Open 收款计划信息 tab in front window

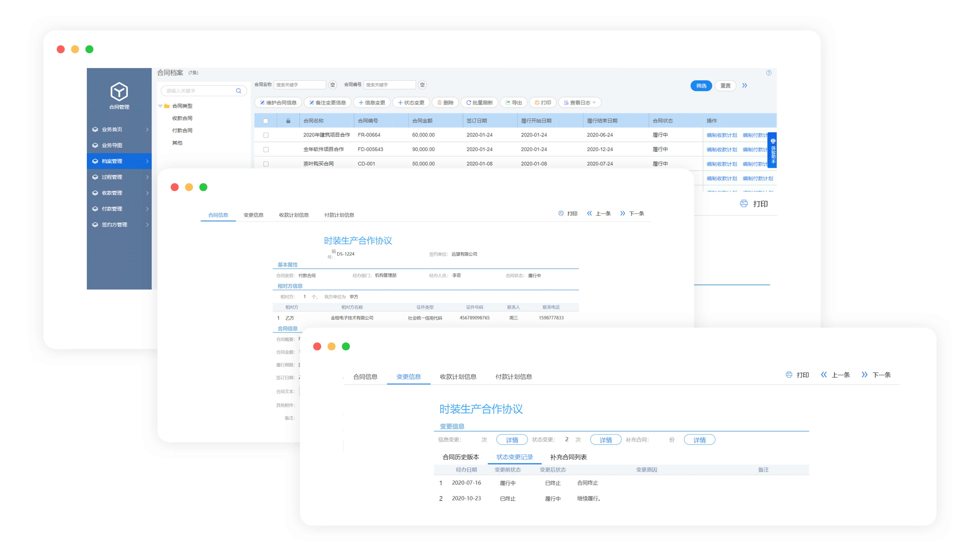(x=458, y=377)
